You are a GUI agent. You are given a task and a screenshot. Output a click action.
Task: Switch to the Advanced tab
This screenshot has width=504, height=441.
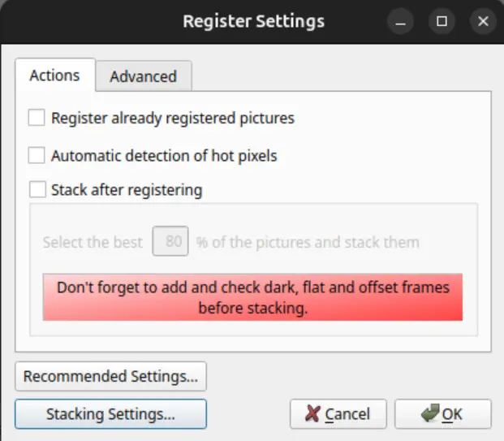click(x=143, y=76)
